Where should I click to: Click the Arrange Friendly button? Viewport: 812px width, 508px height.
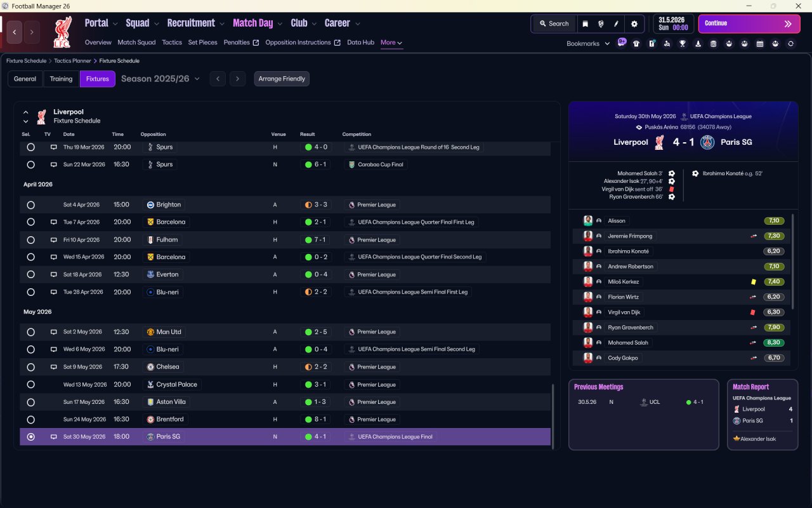pyautogui.click(x=282, y=79)
